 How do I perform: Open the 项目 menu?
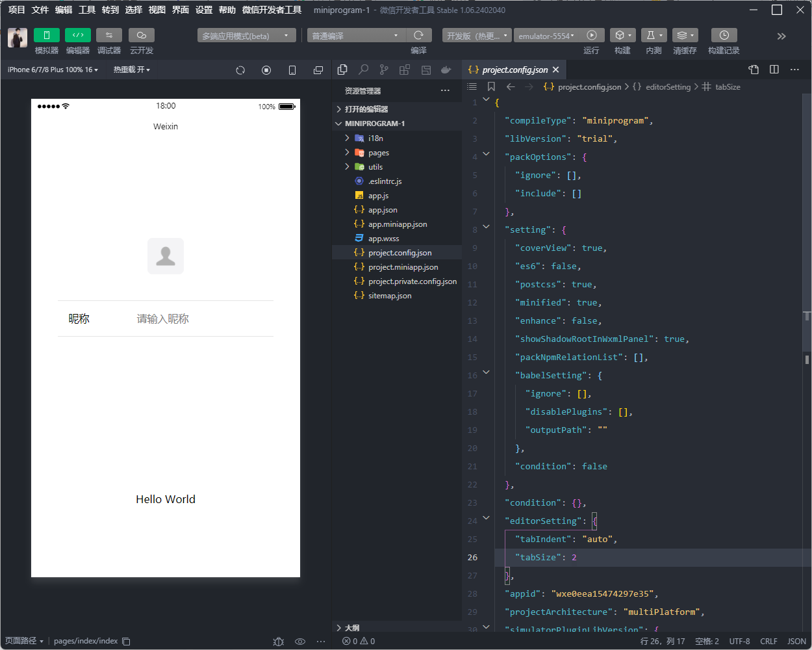[x=17, y=10]
